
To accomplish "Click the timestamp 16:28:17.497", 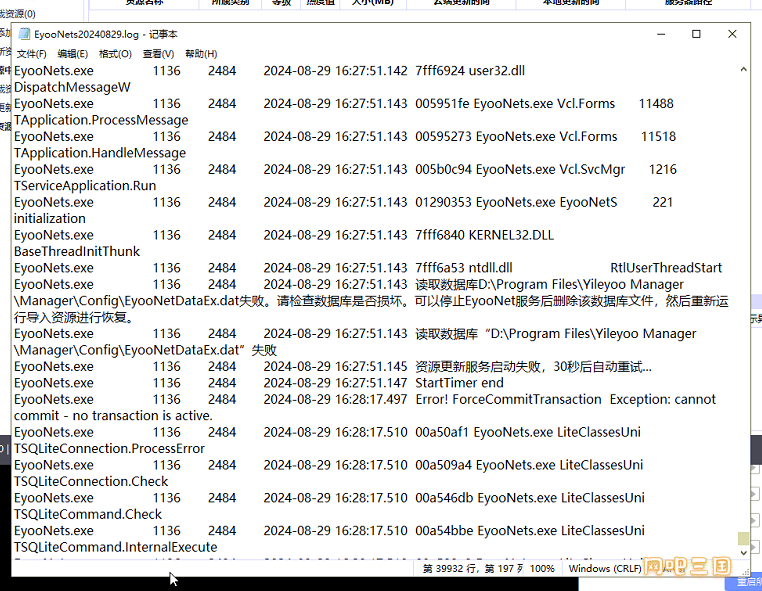I will [x=371, y=400].
